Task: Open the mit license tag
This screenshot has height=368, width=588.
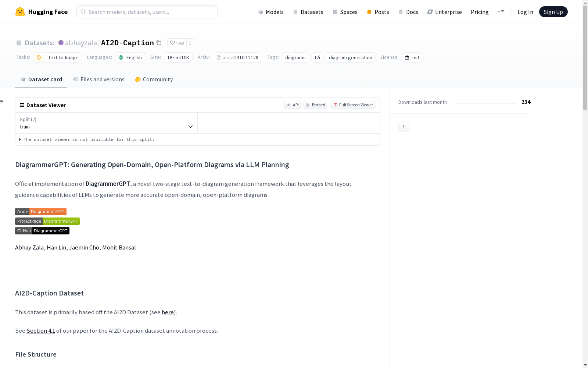Action: point(412,57)
